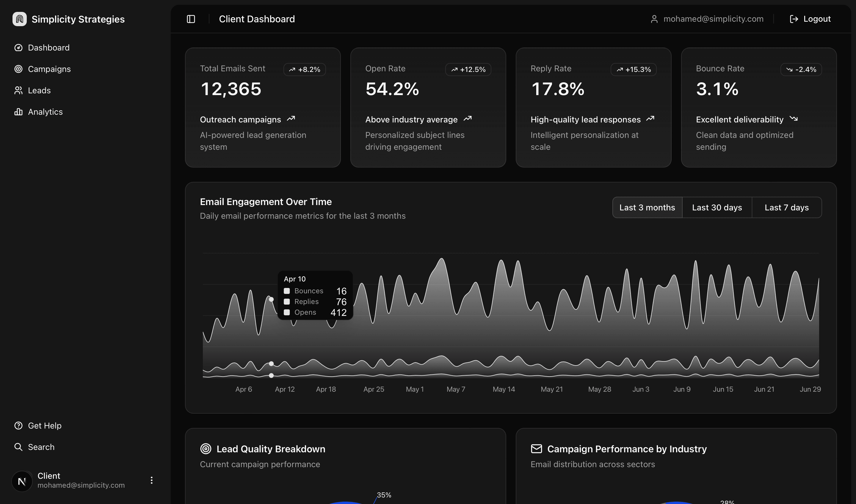Open Campaigns from the sidebar menu
The image size is (856, 504).
[49, 69]
